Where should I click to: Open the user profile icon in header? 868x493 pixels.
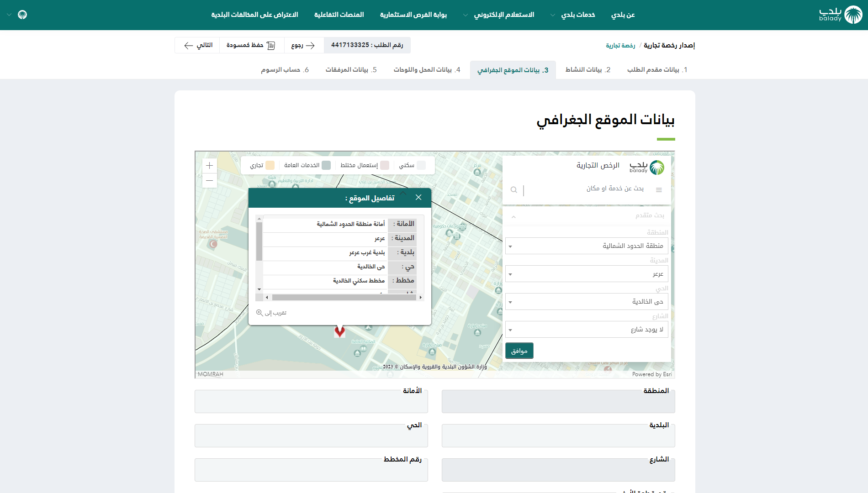coord(22,15)
